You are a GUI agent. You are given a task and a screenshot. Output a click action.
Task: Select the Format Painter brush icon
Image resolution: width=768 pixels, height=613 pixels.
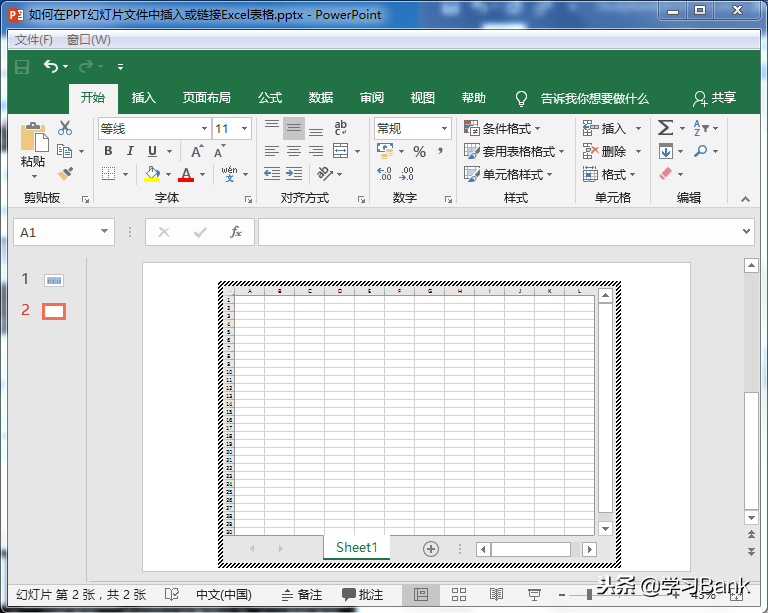65,174
